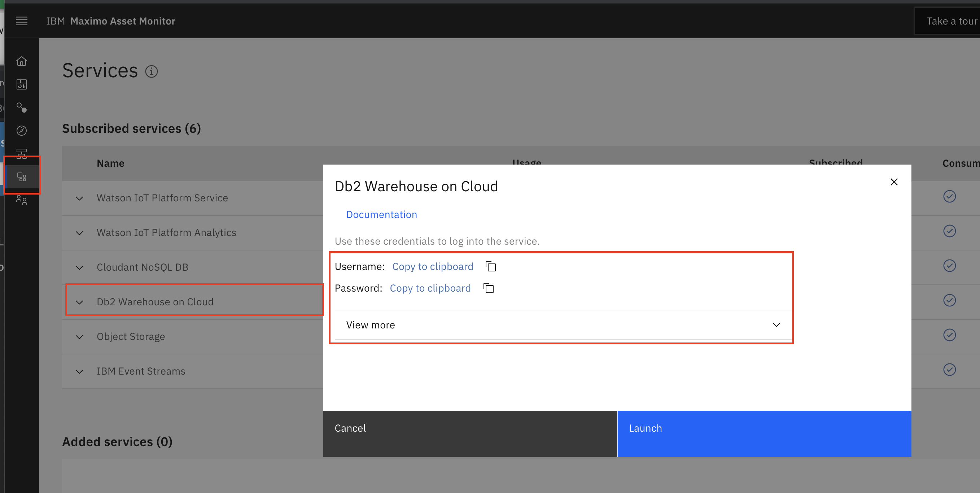Select the Object Storage name

[131, 337]
